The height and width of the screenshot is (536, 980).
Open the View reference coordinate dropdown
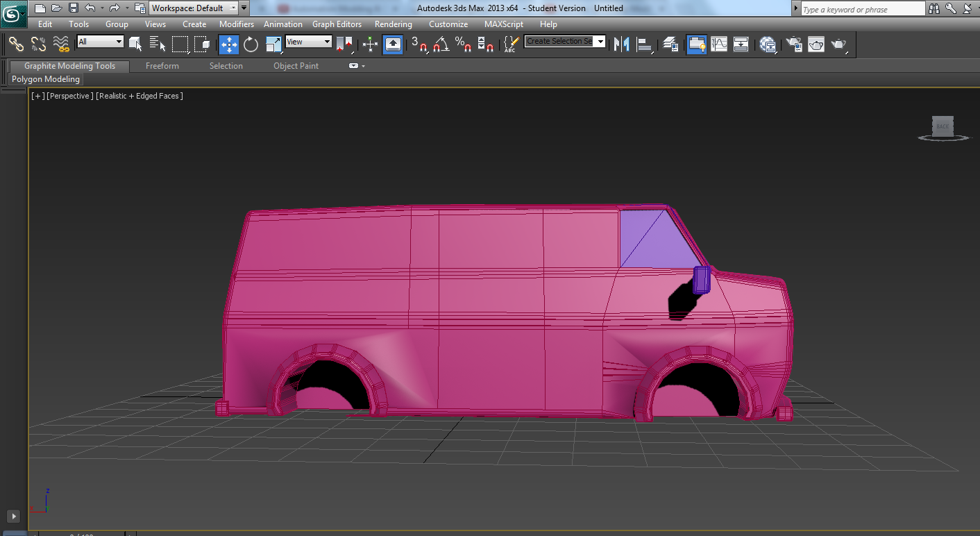pyautogui.click(x=309, y=42)
